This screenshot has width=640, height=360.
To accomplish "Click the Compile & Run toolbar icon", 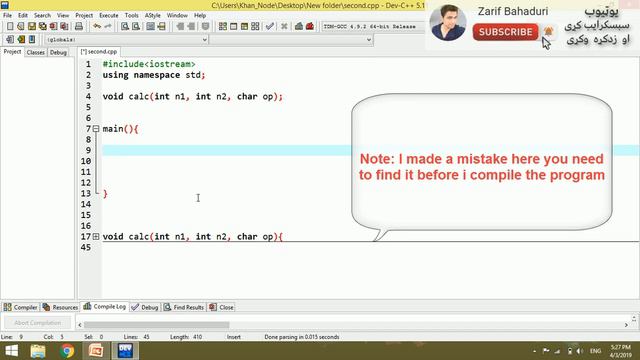I will coord(244,27).
